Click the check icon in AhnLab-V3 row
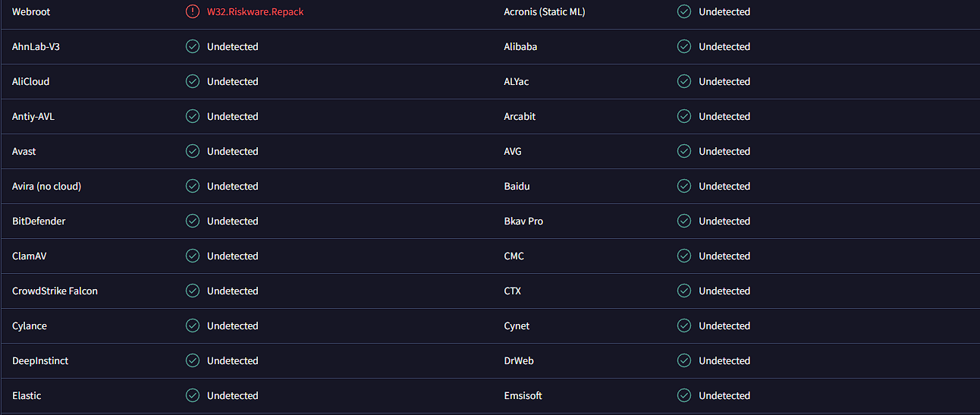980x415 pixels. click(x=193, y=47)
